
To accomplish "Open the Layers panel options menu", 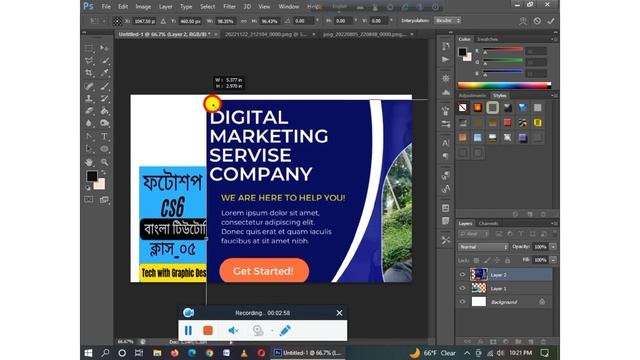I will [x=554, y=223].
